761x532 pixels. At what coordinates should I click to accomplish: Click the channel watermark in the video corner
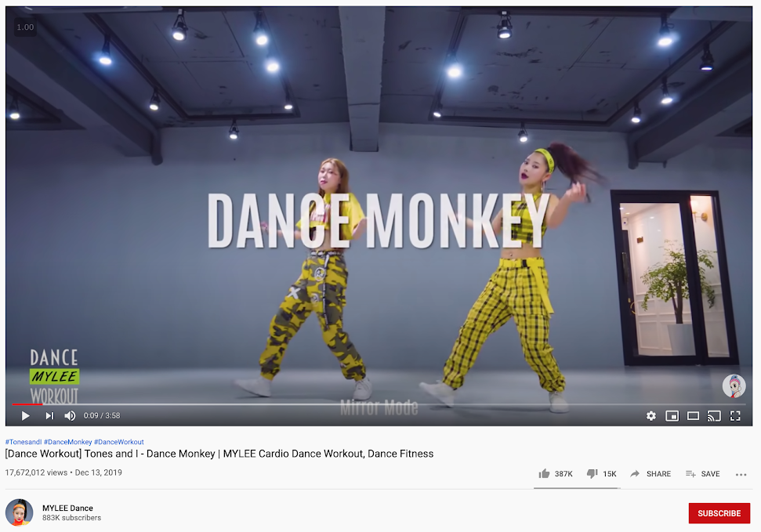pos(734,386)
